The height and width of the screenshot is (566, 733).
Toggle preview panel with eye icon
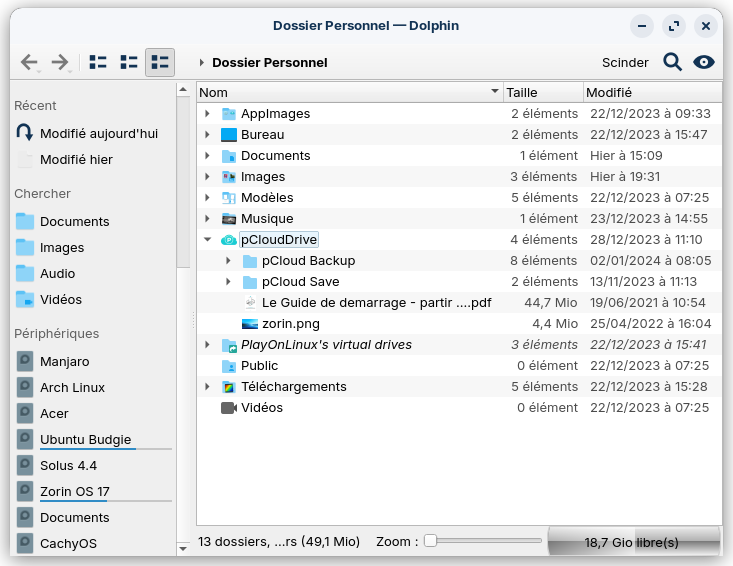(704, 62)
